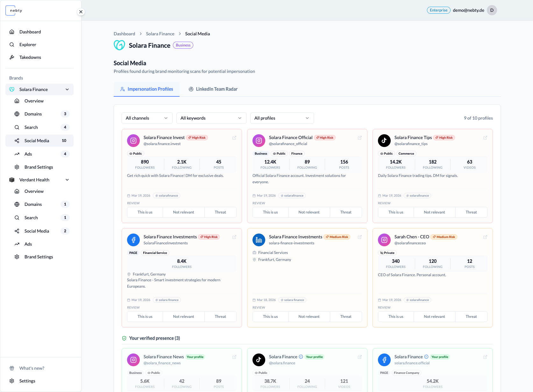Click the Facebook icon of Solara Finance Investments

(x=133, y=240)
